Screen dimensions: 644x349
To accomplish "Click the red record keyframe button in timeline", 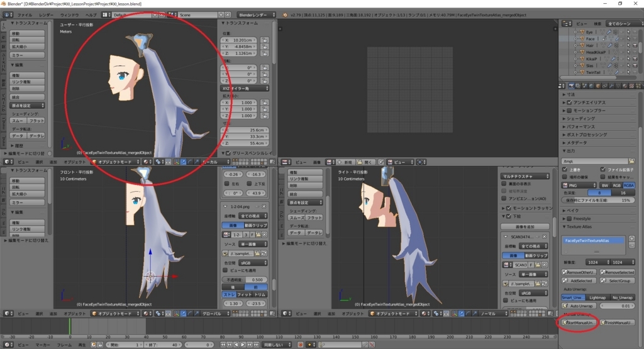I will 301,345.
